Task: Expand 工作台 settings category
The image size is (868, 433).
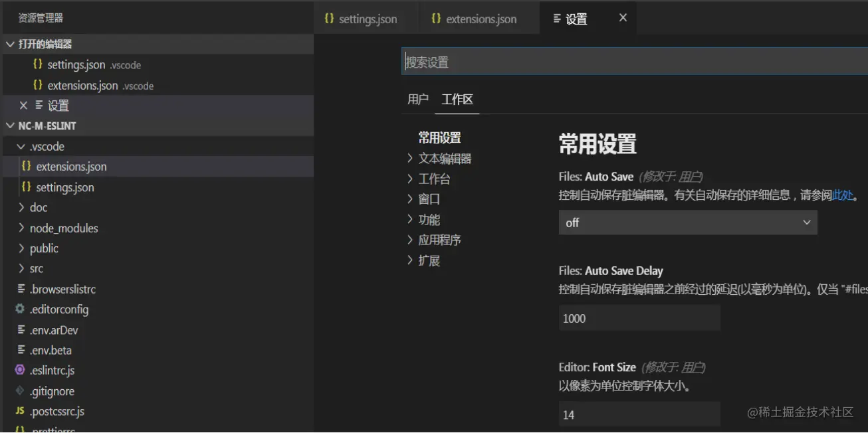Action: click(410, 179)
